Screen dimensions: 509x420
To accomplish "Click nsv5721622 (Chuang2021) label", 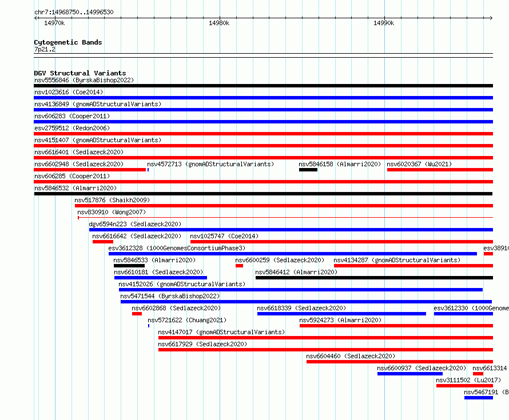I will 187,320.
